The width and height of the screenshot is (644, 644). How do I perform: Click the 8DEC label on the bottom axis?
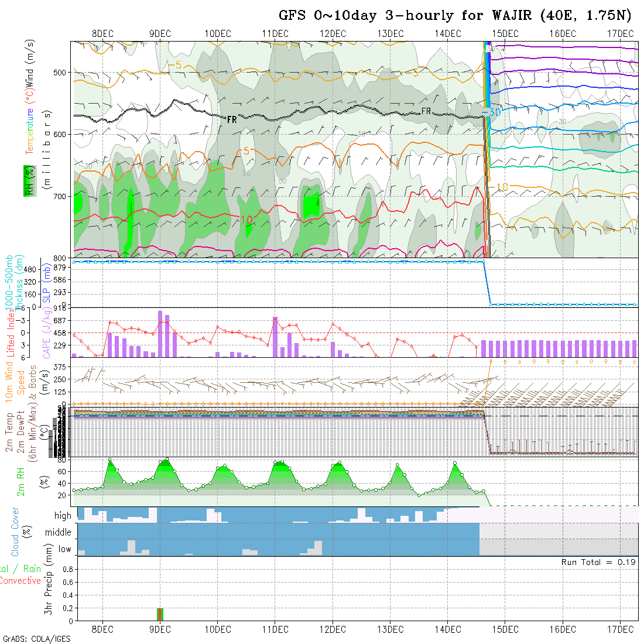click(102, 629)
